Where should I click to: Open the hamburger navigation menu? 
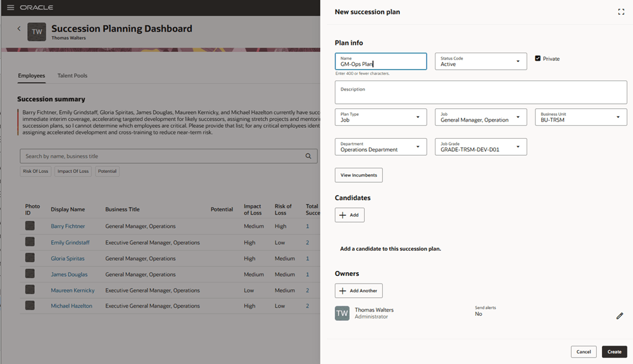[10, 8]
